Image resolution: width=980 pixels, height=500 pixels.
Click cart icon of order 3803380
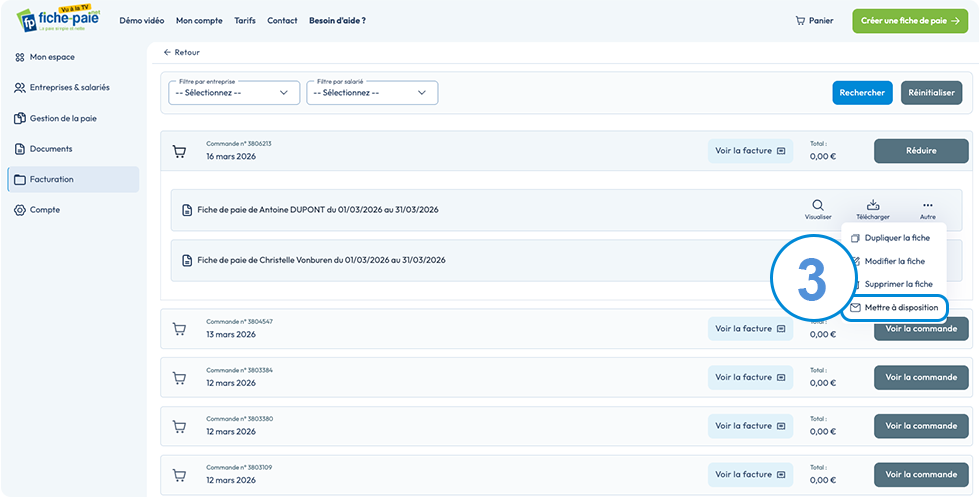pyautogui.click(x=179, y=427)
